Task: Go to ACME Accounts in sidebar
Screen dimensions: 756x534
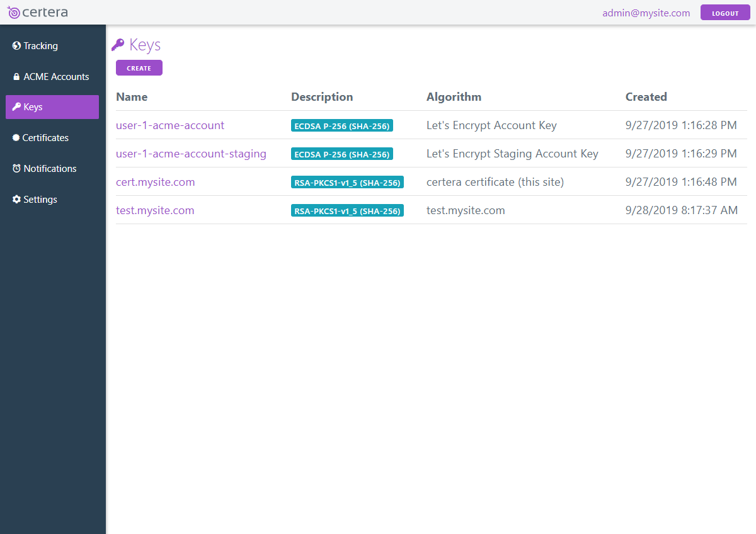Action: (52, 77)
